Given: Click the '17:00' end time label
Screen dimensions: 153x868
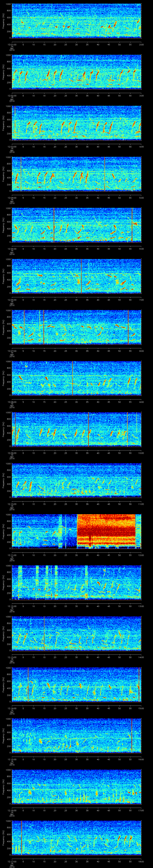Looking at the screenshot, I should pyautogui.click(x=141, y=810).
